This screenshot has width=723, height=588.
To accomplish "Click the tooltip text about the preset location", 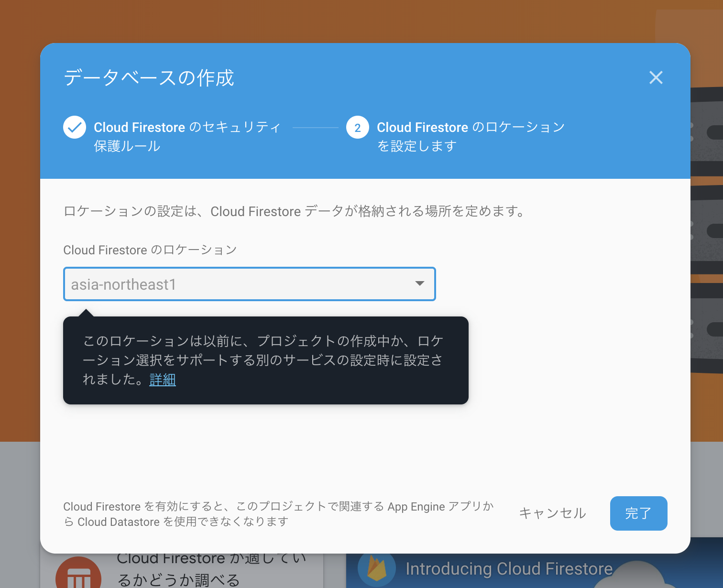I will [263, 360].
